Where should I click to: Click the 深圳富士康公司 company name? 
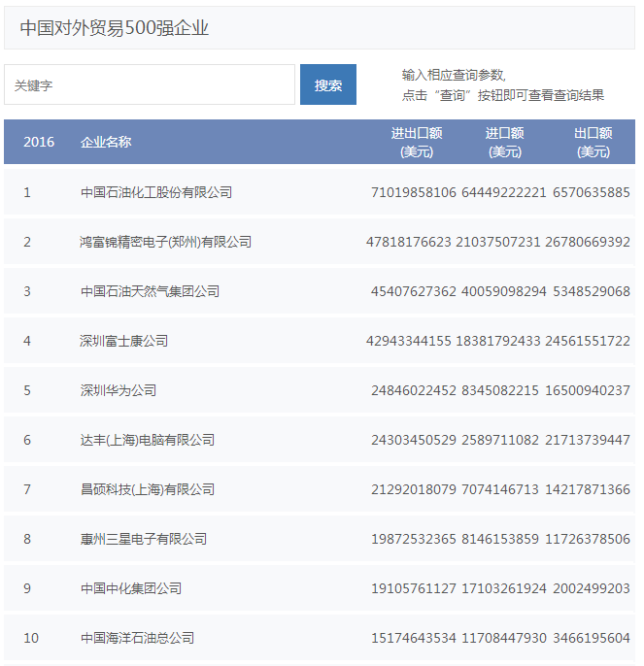tap(123, 341)
